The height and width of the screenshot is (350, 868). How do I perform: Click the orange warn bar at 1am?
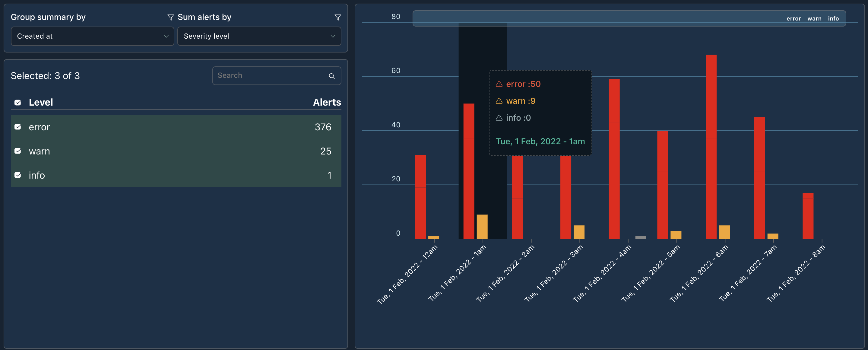(482, 226)
